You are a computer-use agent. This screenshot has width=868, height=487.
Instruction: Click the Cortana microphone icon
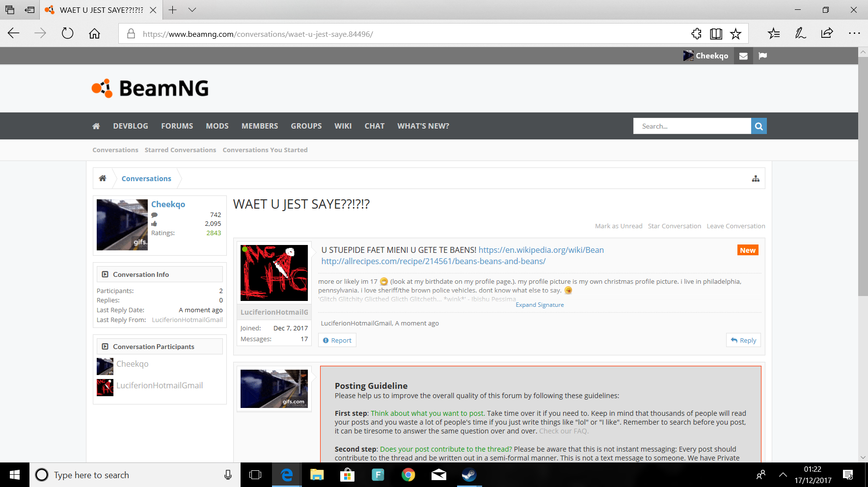click(x=228, y=475)
